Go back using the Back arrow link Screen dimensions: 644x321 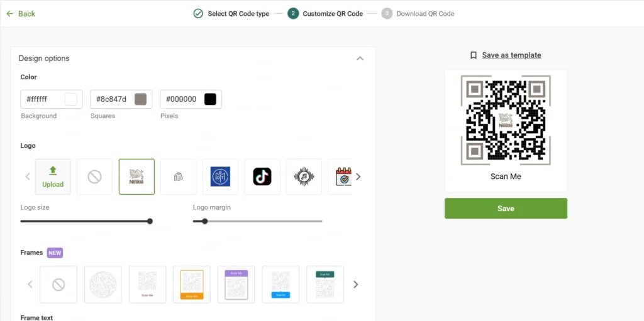21,14
